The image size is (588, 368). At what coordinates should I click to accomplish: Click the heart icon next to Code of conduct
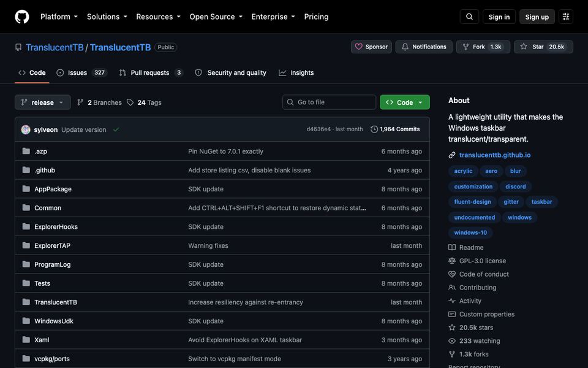452,274
